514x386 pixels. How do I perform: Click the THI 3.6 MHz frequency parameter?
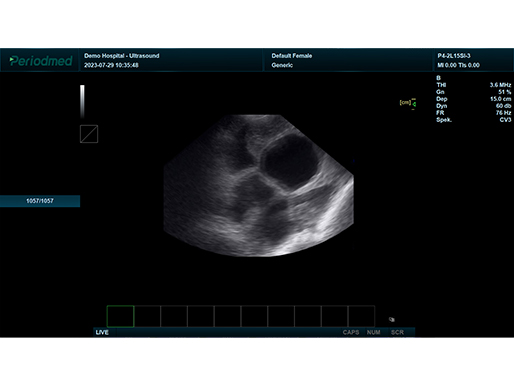474,85
